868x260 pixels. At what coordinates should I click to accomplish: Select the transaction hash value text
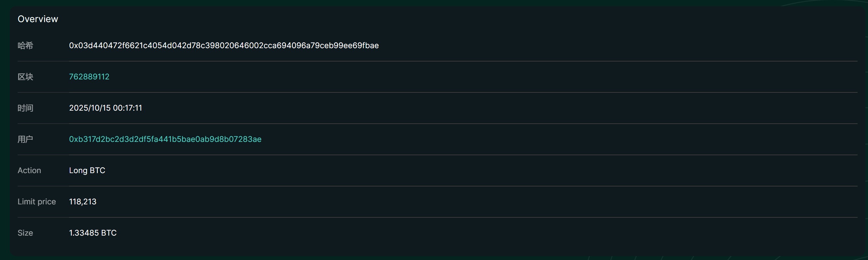pyautogui.click(x=224, y=46)
